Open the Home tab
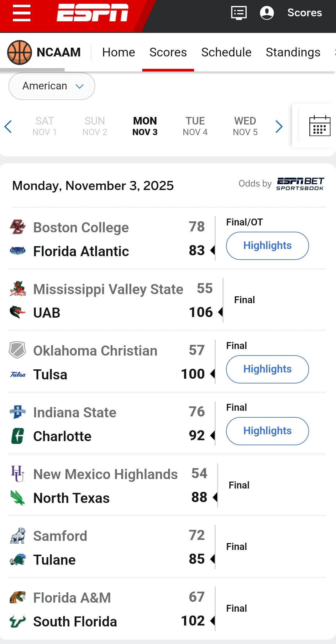Image resolution: width=336 pixels, height=644 pixels. (118, 52)
